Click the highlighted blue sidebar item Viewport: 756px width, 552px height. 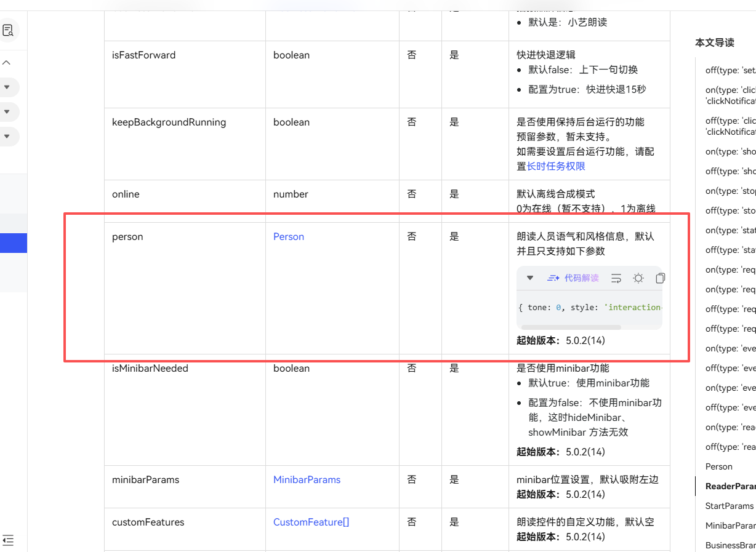click(13, 243)
